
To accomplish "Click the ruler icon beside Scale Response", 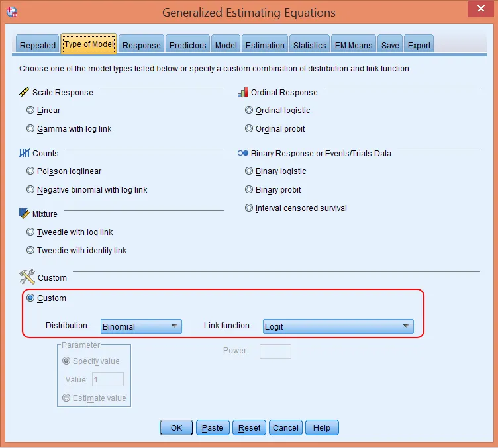I will point(24,92).
